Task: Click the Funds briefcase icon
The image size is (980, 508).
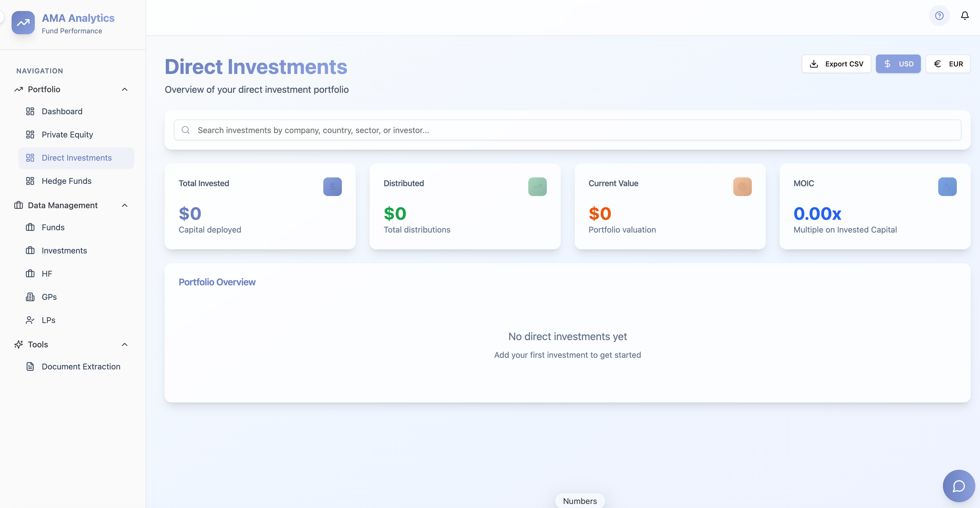Action: pyautogui.click(x=30, y=228)
